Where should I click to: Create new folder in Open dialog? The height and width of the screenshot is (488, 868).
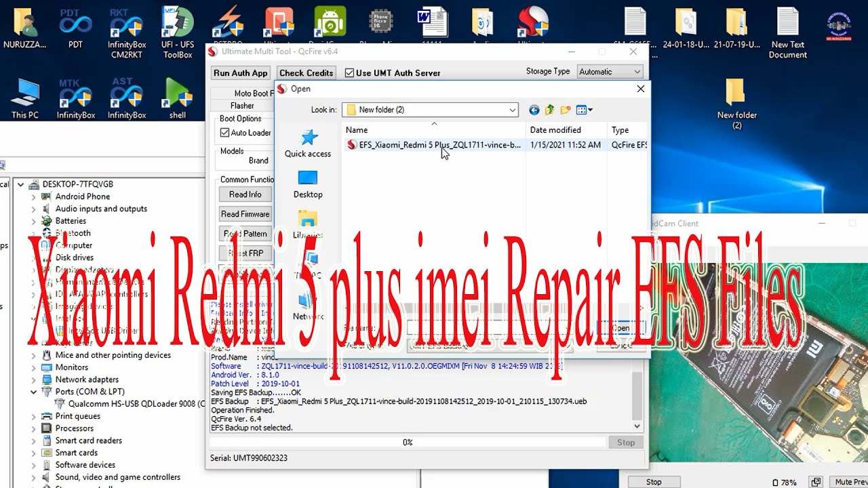565,110
